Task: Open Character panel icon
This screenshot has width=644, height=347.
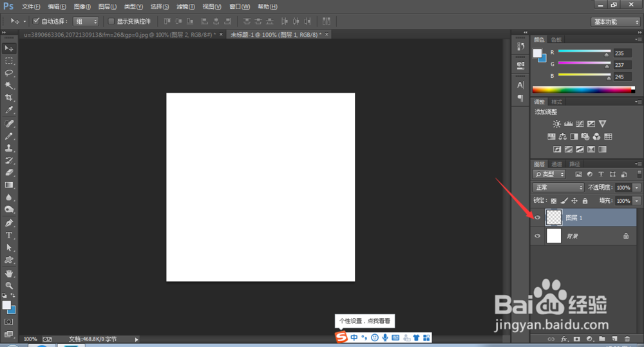Action: [x=520, y=85]
